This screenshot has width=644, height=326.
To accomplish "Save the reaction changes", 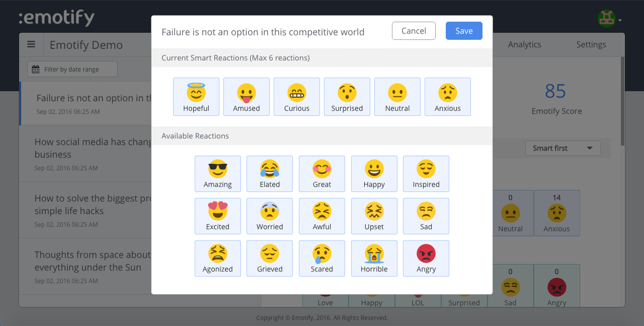I will tap(463, 31).
